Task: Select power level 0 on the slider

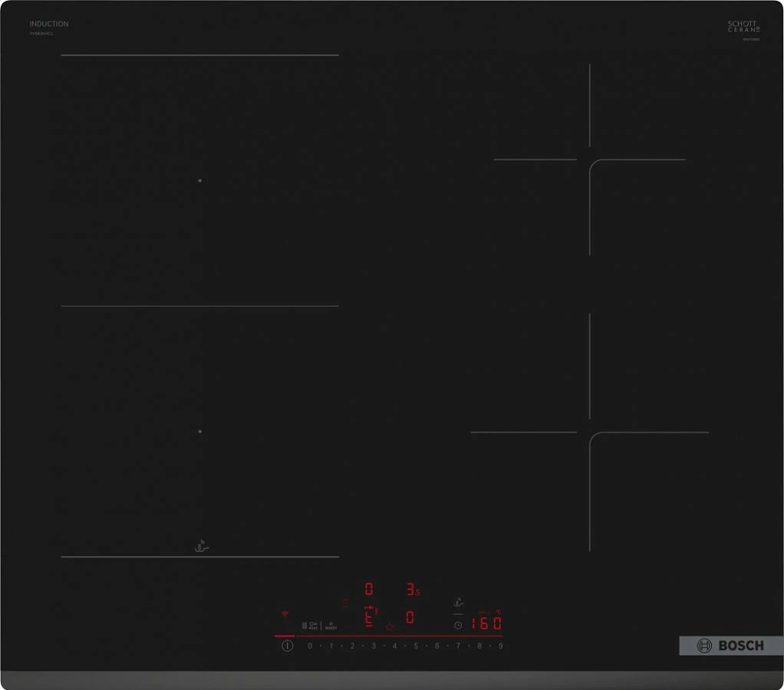Action: point(310,646)
